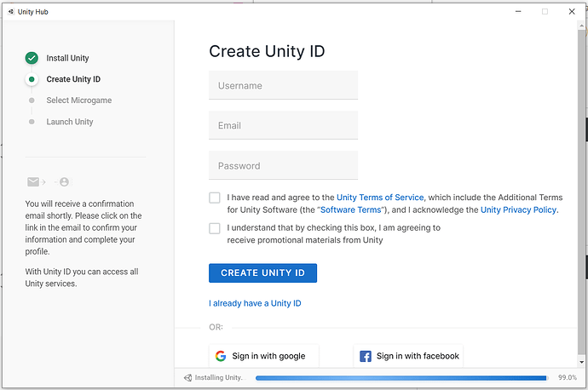Check the promotional materials opt-in box
The height and width of the screenshot is (390, 588).
215,228
